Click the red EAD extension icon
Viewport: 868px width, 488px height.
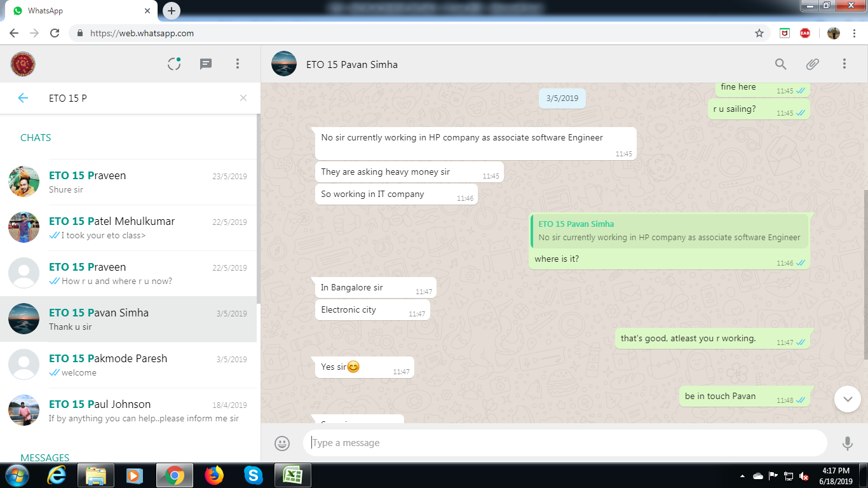(x=805, y=33)
